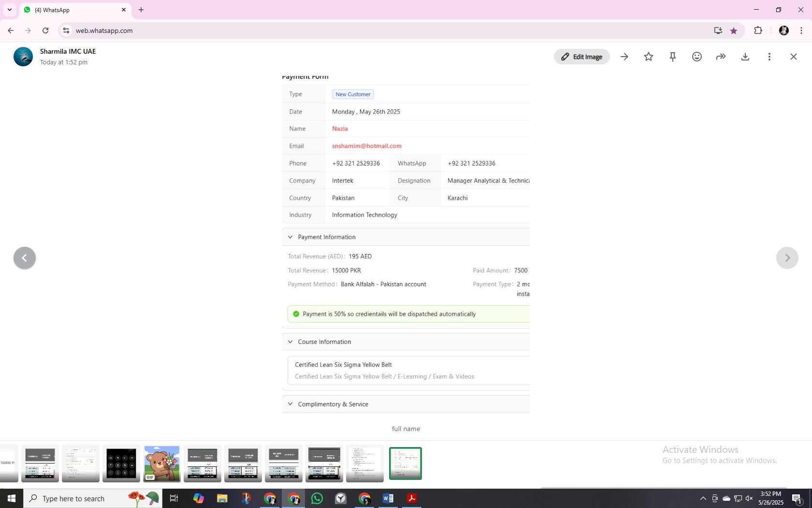Click the 'full name' caption text
This screenshot has height=508, width=812.
click(406, 429)
